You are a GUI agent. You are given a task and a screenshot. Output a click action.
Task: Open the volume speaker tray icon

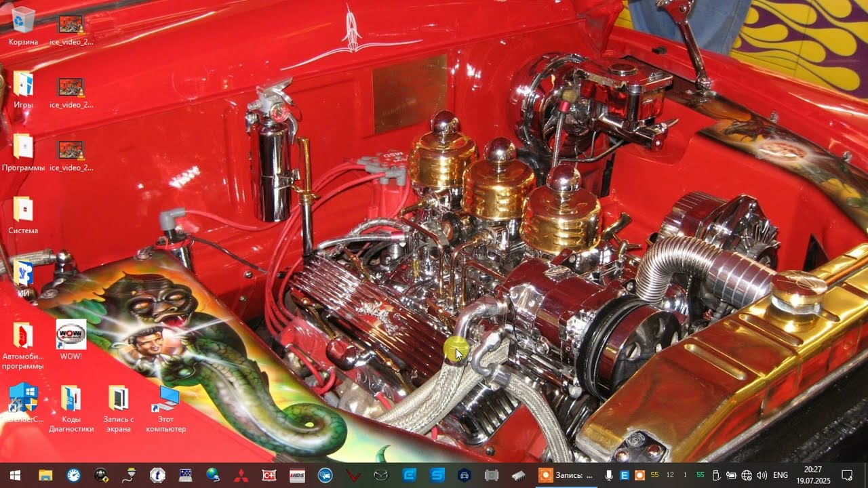762,475
